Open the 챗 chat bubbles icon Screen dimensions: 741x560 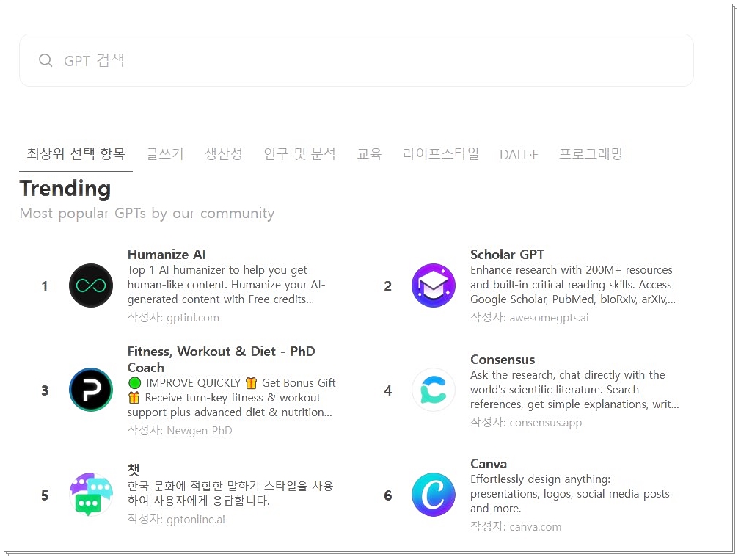point(91,495)
